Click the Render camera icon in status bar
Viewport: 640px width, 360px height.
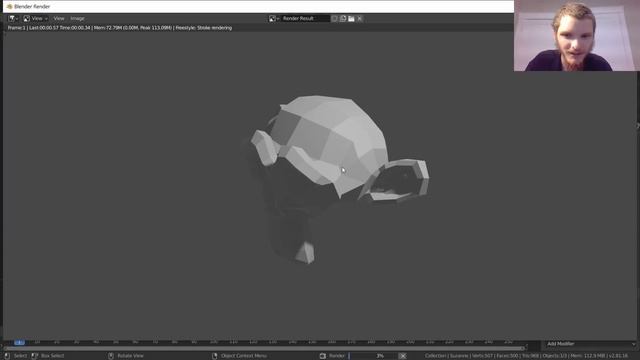click(x=323, y=356)
